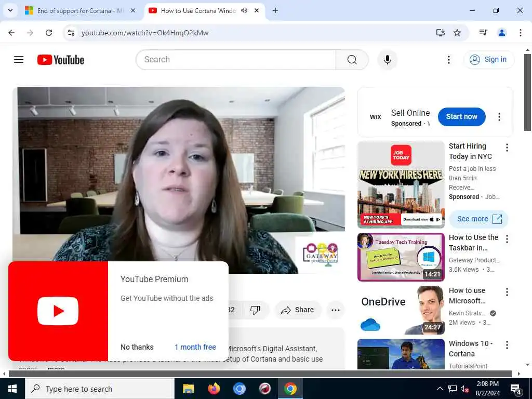
Task: Close the How to Use Cortana tab
Action: pos(257,10)
